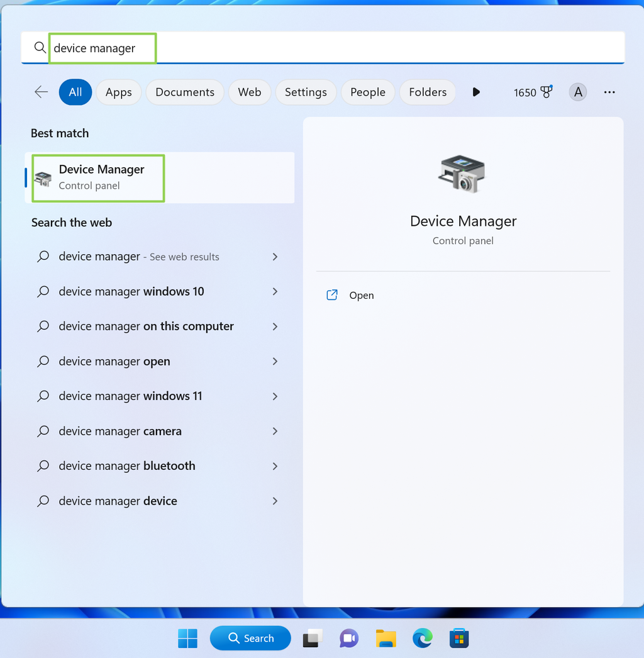The height and width of the screenshot is (658, 644).
Task: Select device manager See web results
Action: click(x=138, y=257)
